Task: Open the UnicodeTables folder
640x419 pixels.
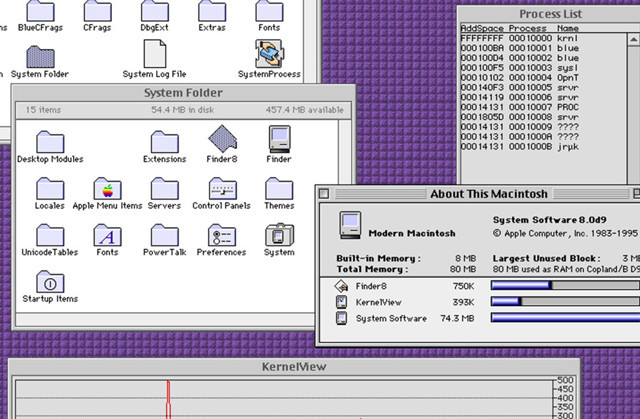Action: click(x=50, y=235)
